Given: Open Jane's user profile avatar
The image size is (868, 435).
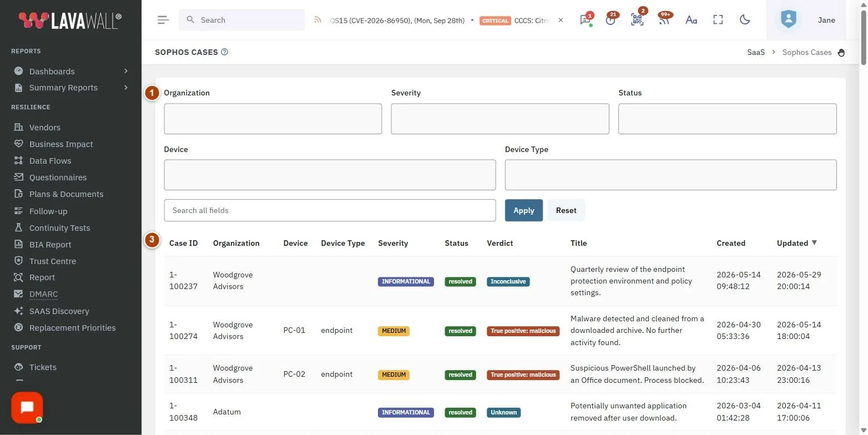Looking at the screenshot, I should pyautogui.click(x=788, y=20).
